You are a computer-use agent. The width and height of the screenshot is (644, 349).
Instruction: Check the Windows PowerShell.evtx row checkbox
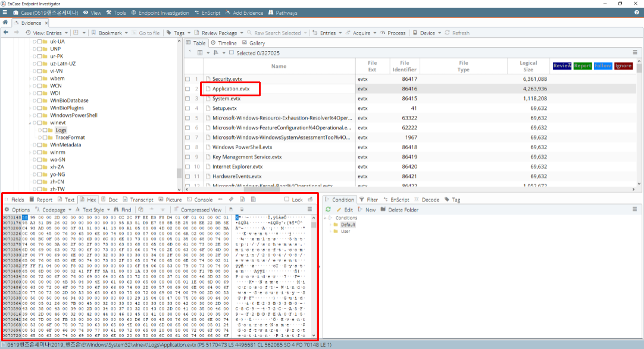pos(187,147)
